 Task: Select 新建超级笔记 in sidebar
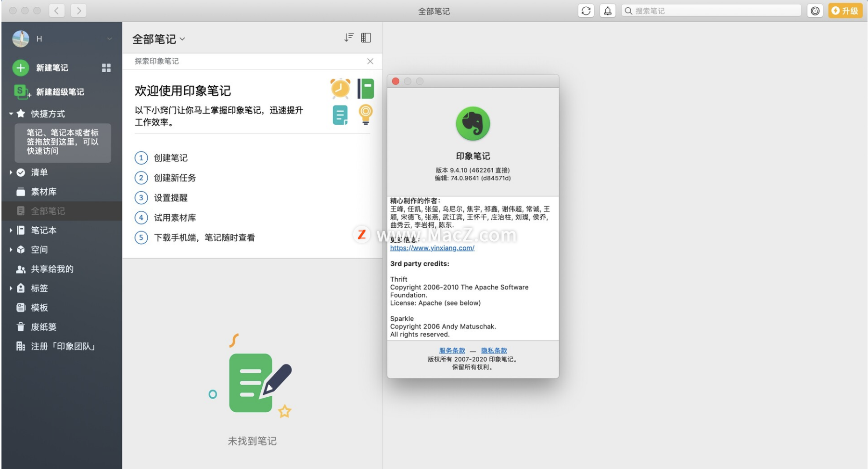point(60,91)
